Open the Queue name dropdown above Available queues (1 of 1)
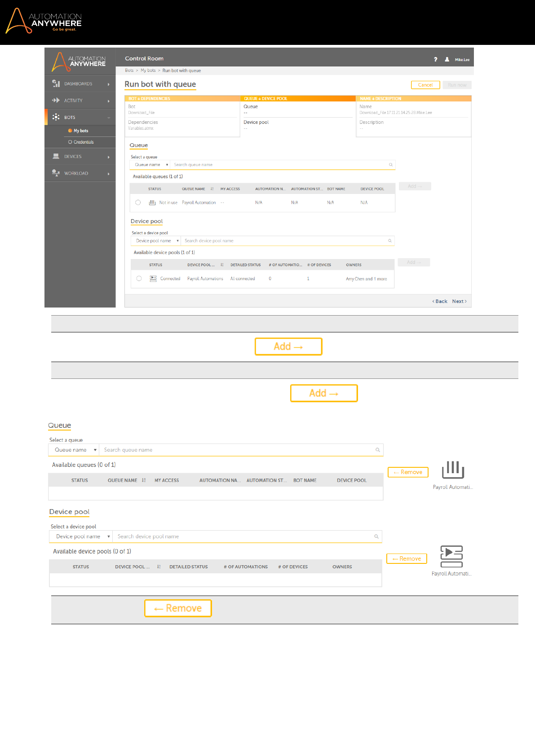 150,165
